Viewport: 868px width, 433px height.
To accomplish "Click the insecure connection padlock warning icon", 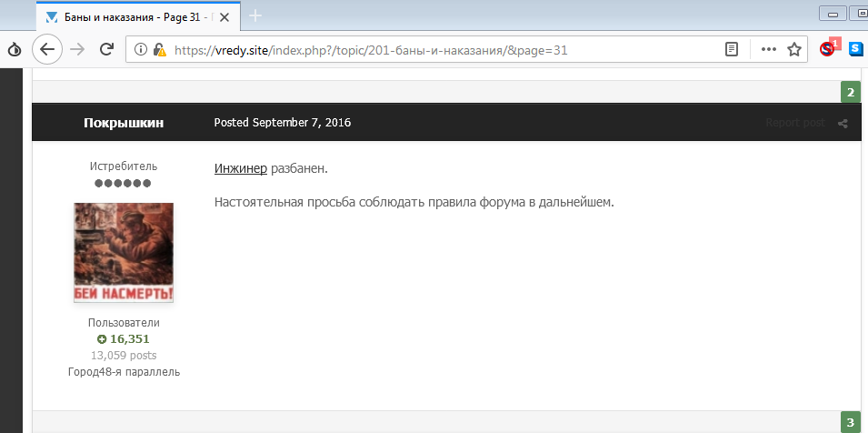I will [x=159, y=50].
